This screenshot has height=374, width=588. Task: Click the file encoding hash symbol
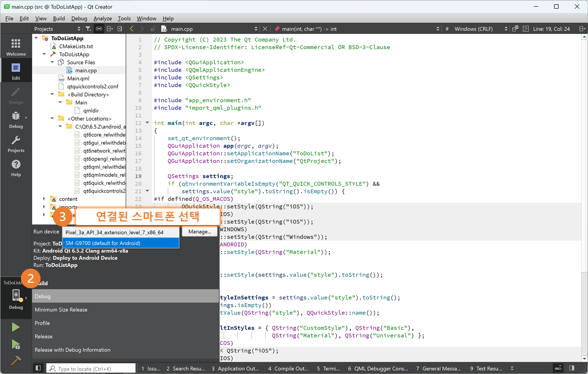pyautogui.click(x=447, y=29)
